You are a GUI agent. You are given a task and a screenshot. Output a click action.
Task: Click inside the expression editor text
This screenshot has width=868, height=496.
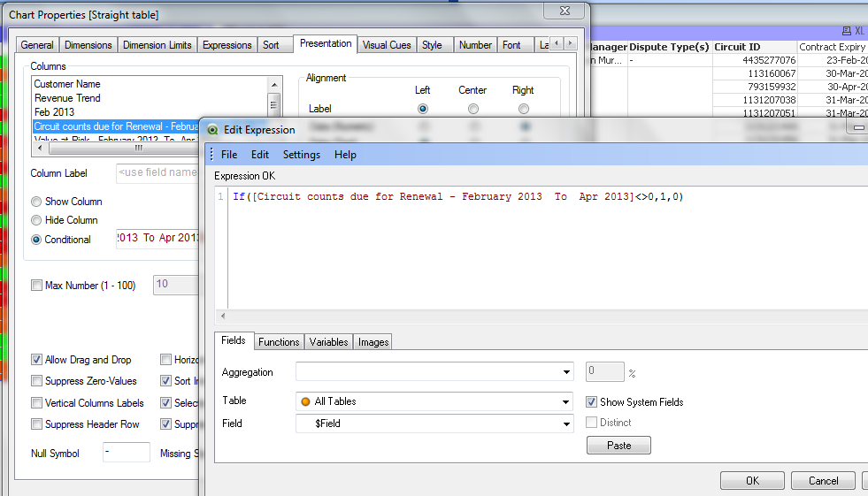click(457, 197)
